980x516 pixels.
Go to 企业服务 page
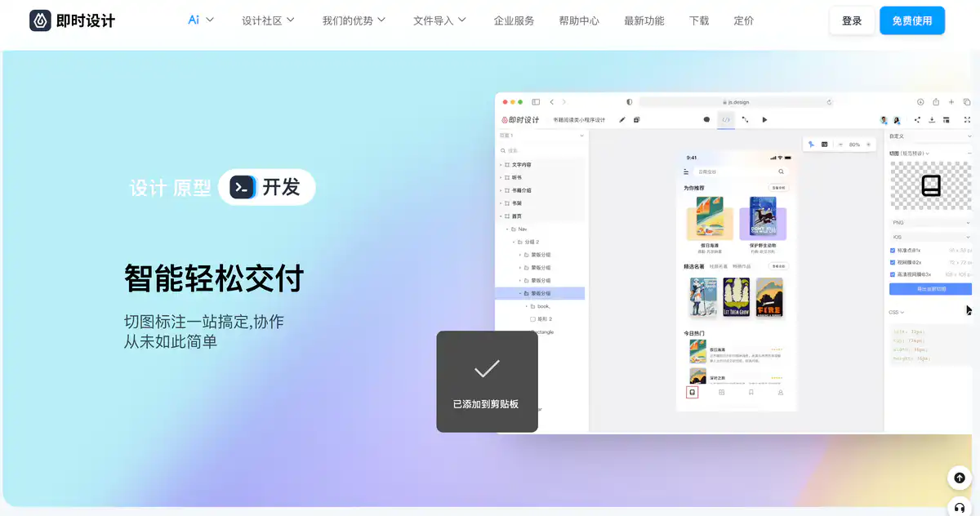coord(514,20)
